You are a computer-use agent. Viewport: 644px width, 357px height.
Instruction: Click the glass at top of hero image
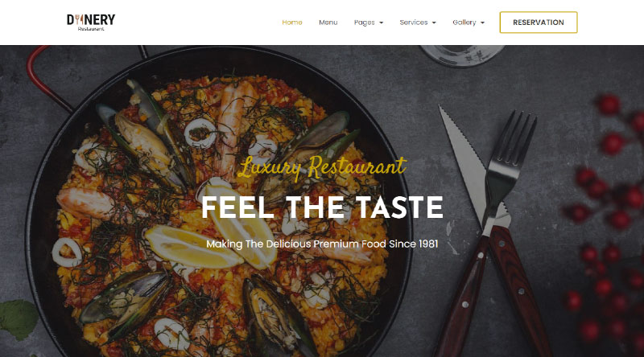click(462, 55)
